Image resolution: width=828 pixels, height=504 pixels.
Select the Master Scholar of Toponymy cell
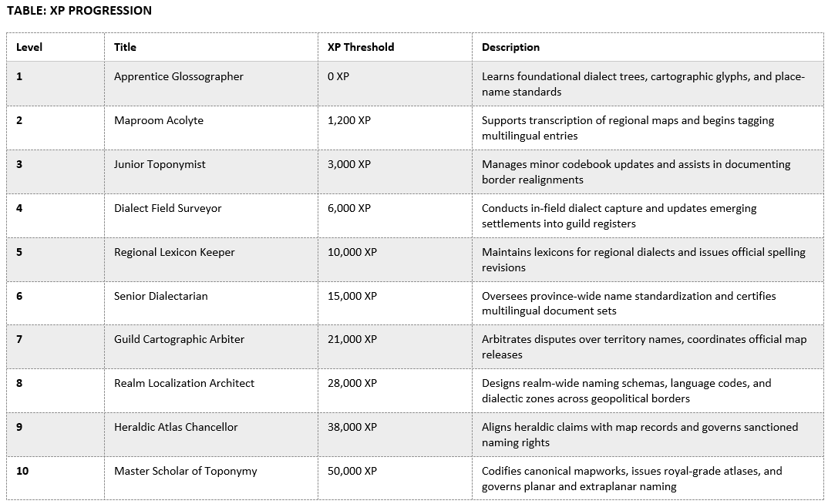[185, 471]
